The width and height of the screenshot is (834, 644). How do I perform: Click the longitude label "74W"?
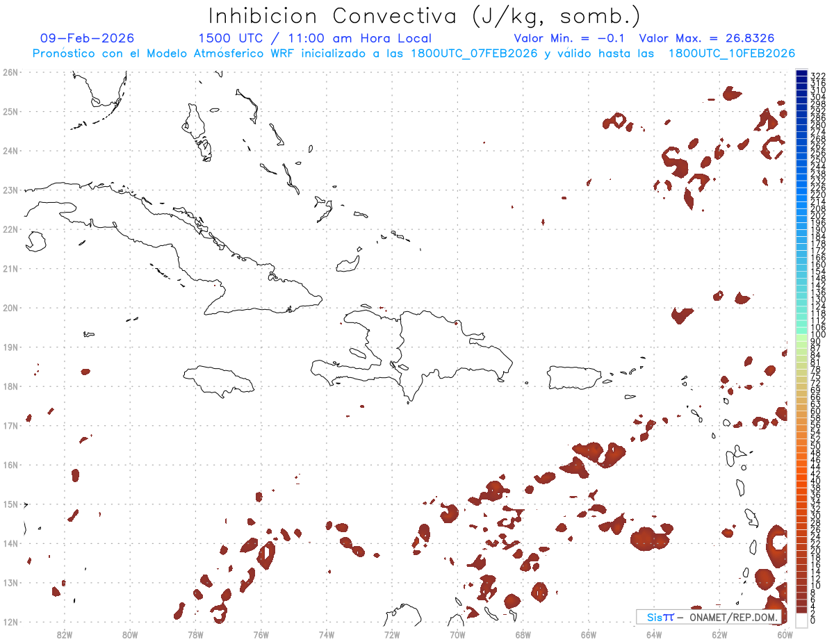tap(327, 634)
